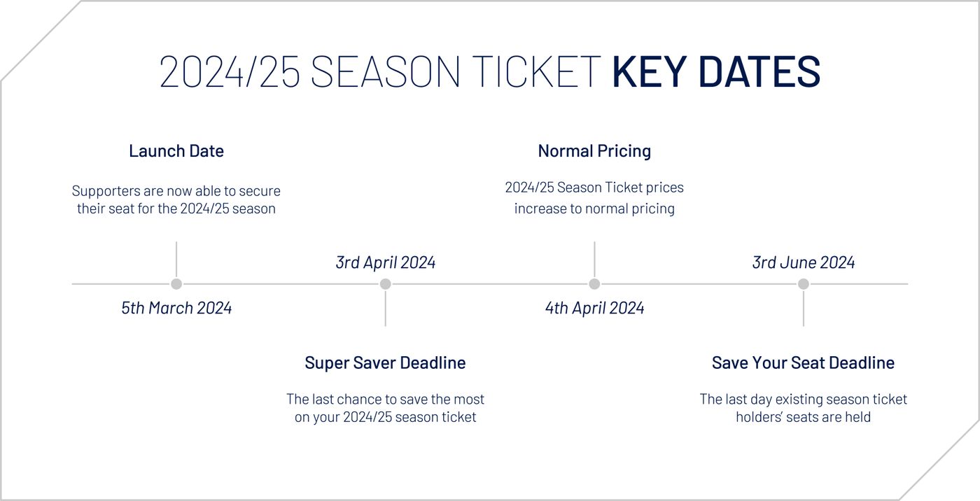Click the 5th March 2024 timeline dot
Image resolution: width=980 pixels, height=501 pixels.
176,284
